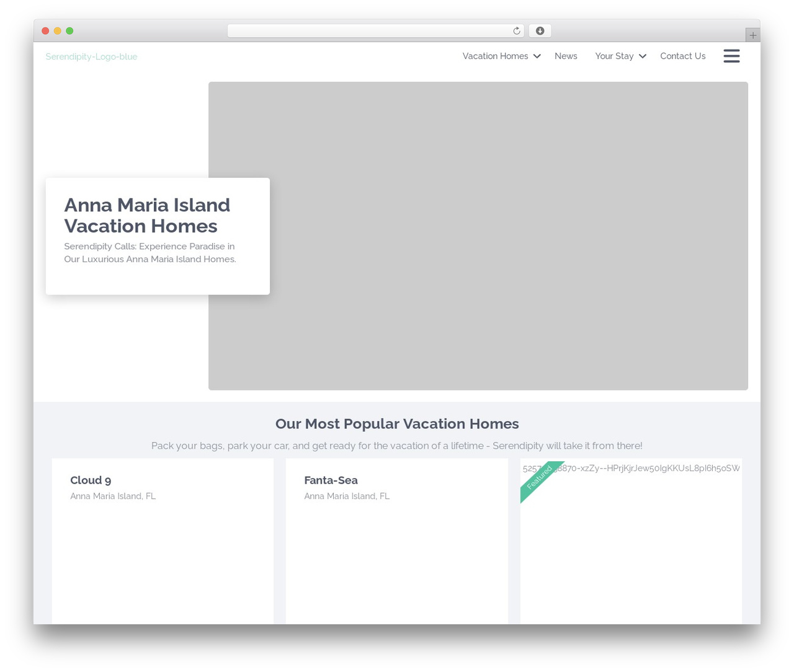Click Anna Maria Island, FL under Cloud 9
Viewport: 794px width, 672px height.
[x=113, y=496]
